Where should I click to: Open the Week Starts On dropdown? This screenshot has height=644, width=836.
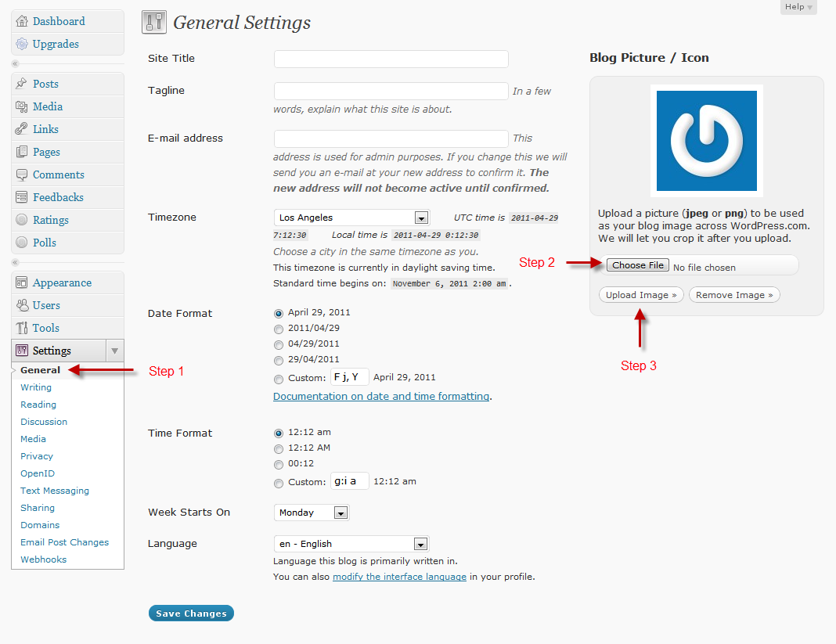[x=311, y=513]
